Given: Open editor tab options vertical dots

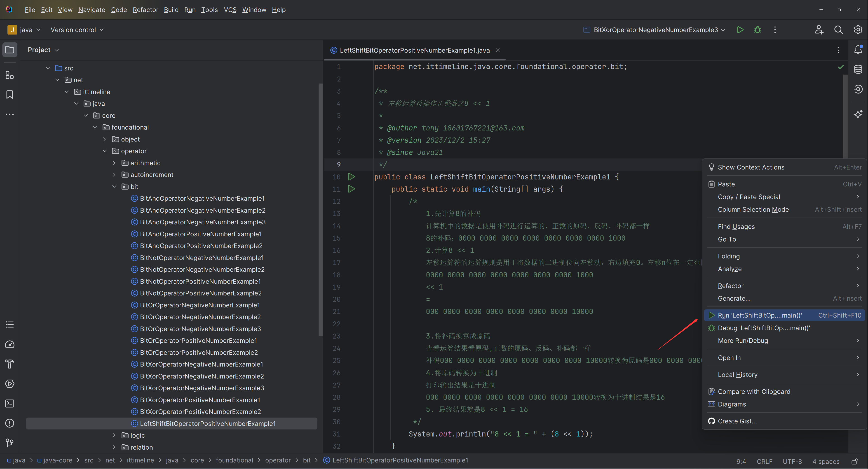Looking at the screenshot, I should click(x=838, y=50).
